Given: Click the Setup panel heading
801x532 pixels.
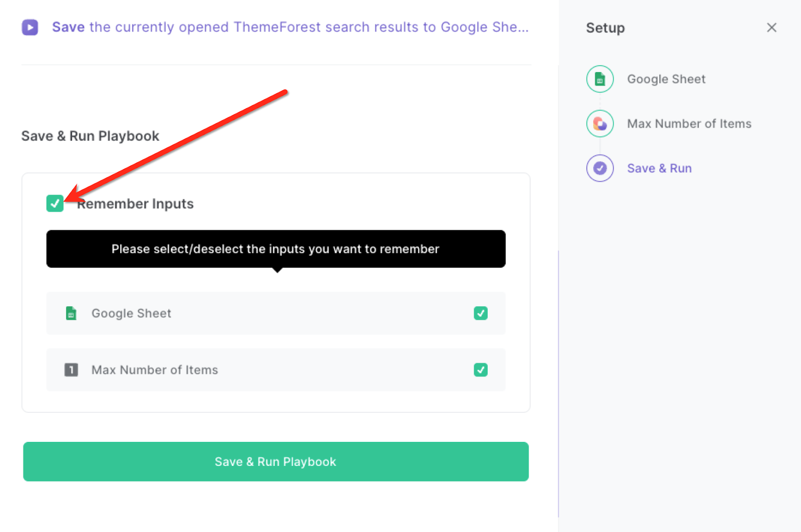Looking at the screenshot, I should tap(605, 28).
